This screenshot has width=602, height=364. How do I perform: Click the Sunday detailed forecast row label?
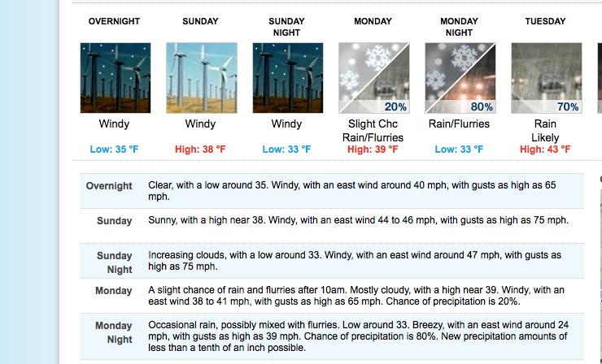114,221
